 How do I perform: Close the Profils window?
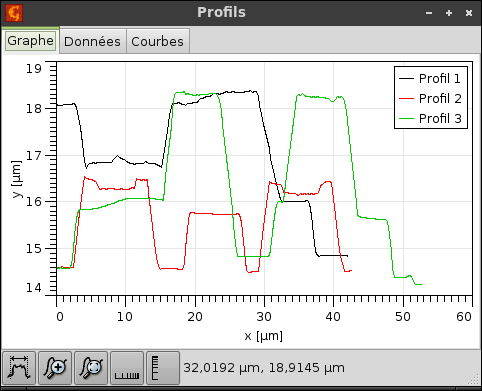(469, 13)
